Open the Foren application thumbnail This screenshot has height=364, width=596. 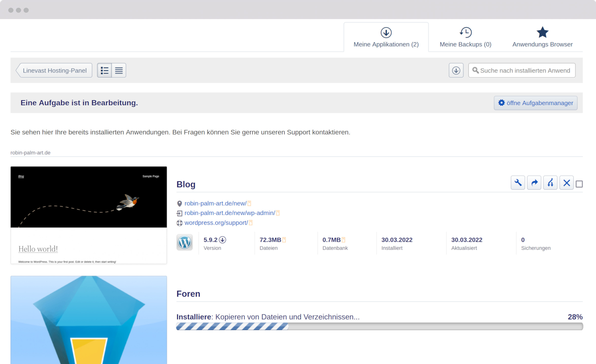point(89,320)
